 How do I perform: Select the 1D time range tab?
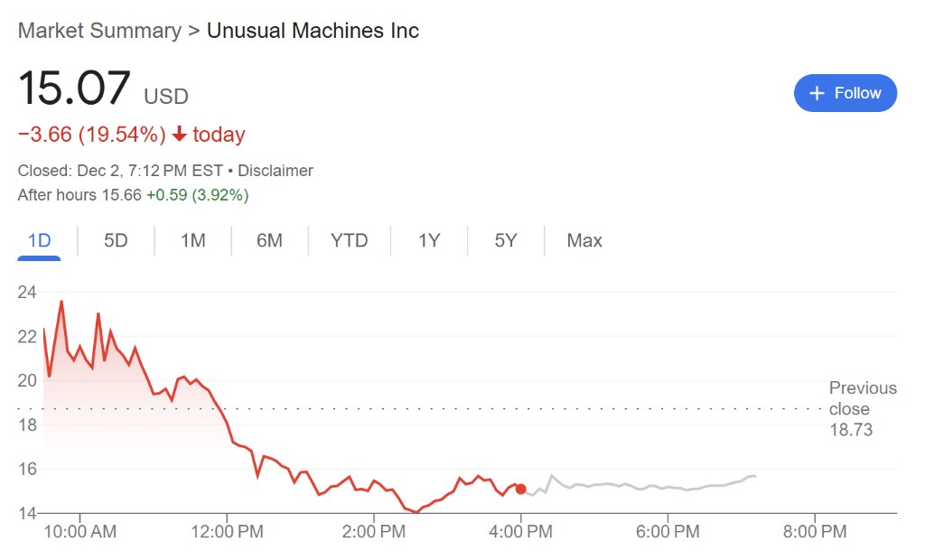pos(39,240)
